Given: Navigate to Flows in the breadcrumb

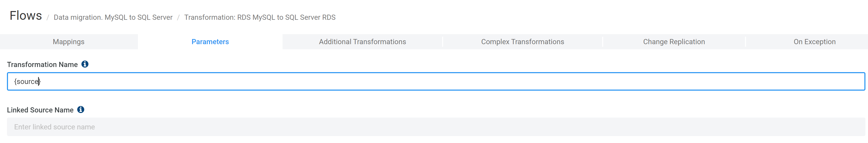Looking at the screenshot, I should coord(26,16).
